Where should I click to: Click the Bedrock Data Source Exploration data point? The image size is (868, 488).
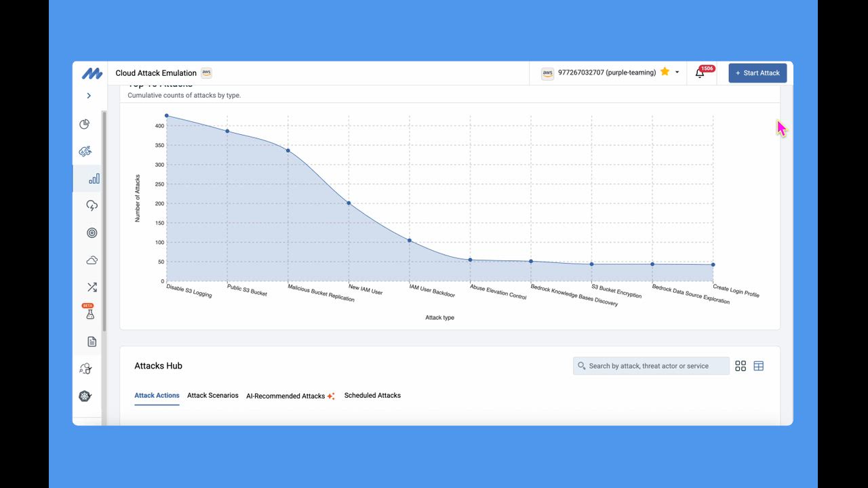coord(652,264)
